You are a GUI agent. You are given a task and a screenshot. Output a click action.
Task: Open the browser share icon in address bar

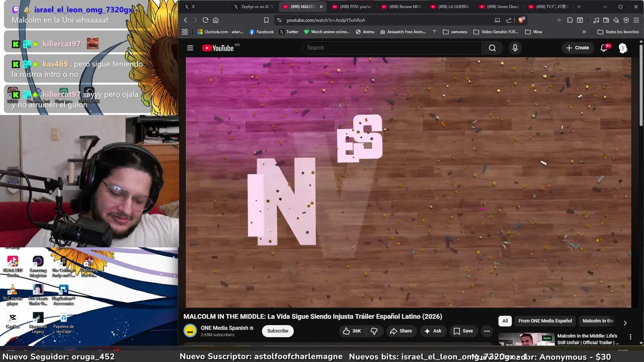coord(509,20)
